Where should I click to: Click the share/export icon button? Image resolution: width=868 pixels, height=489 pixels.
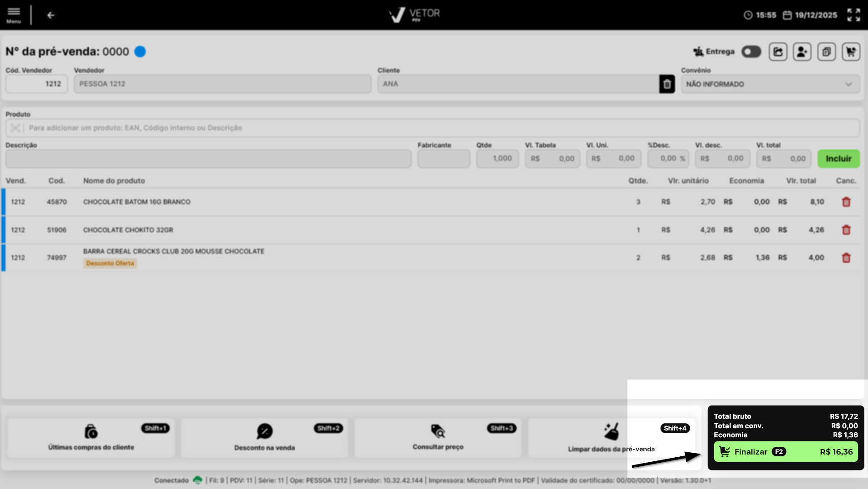pos(778,52)
